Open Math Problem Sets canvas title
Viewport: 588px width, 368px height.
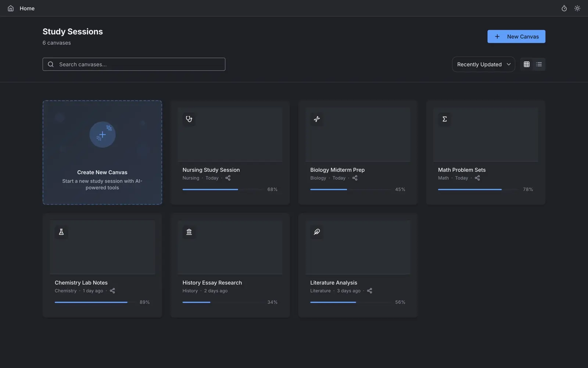pyautogui.click(x=462, y=170)
